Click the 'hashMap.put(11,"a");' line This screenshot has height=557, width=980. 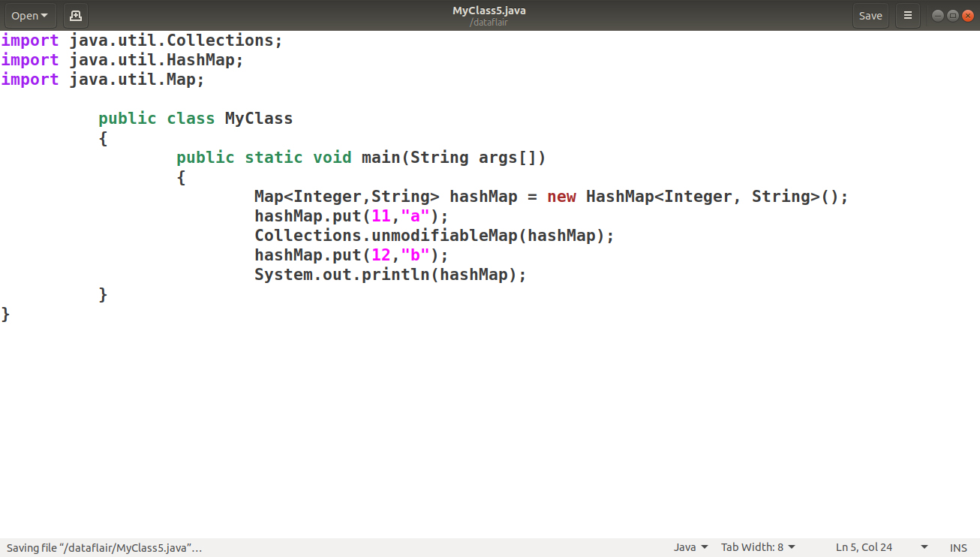(x=351, y=216)
